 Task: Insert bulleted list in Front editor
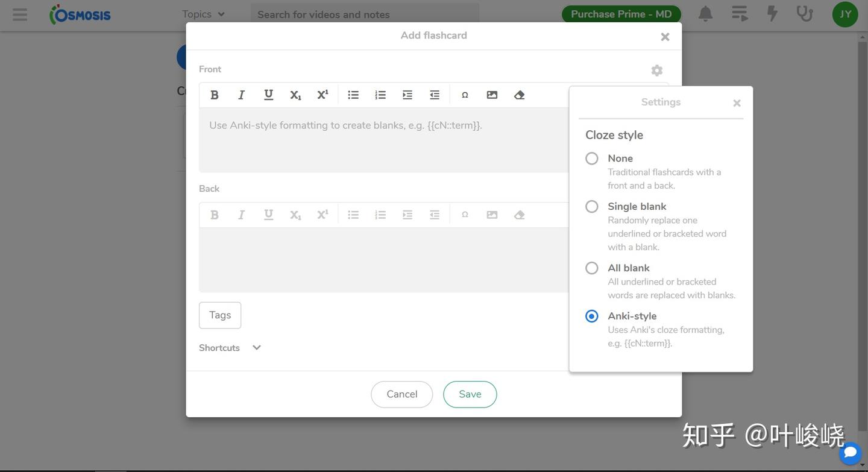click(353, 95)
